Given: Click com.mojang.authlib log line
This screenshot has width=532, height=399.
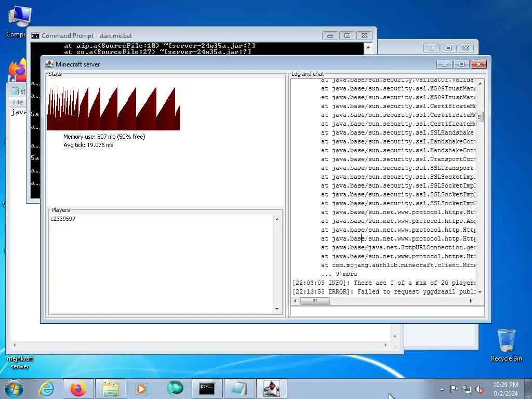Looking at the screenshot, I should (x=398, y=265).
